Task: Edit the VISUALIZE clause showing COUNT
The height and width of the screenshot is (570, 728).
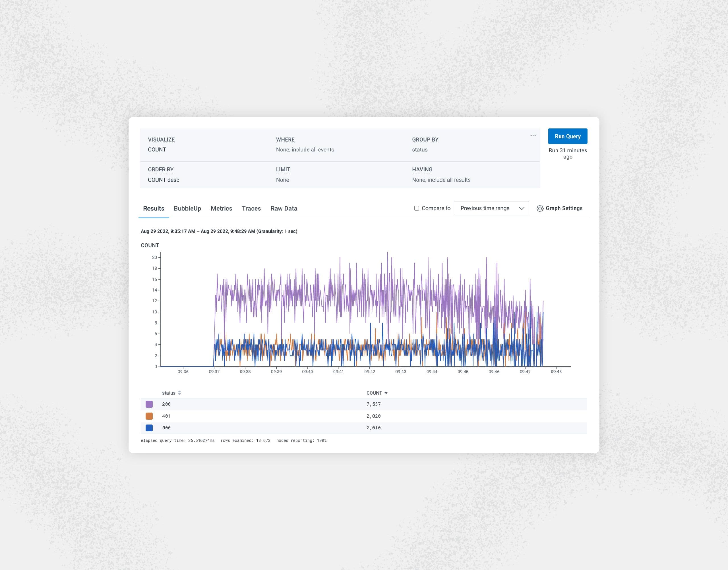Action: coord(157,149)
